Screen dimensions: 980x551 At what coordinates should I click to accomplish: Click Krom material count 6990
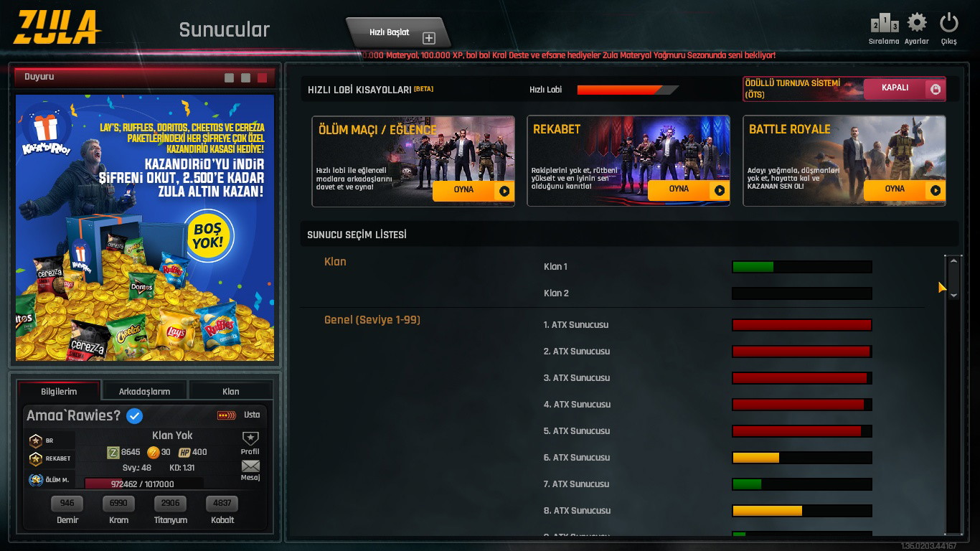119,503
